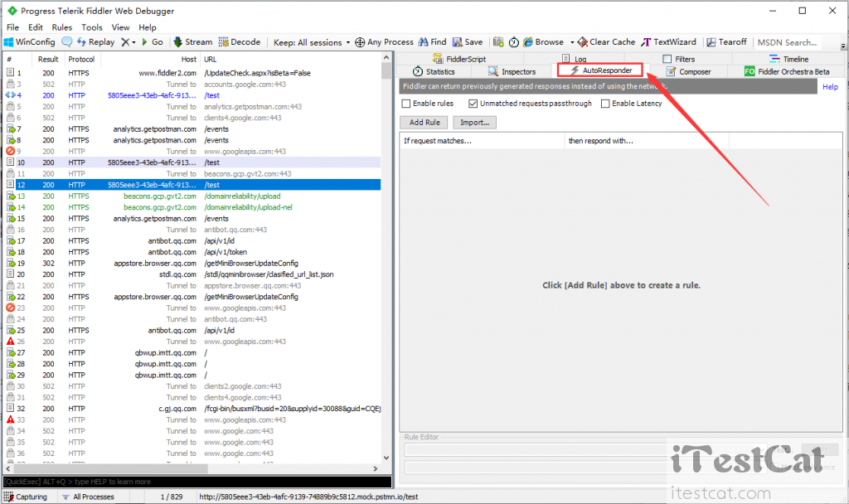Image resolution: width=849 pixels, height=504 pixels.
Task: Switch to the Timeline tab
Action: click(x=789, y=59)
